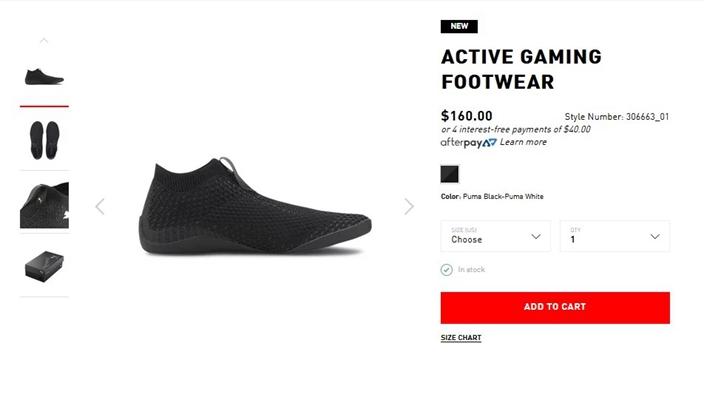Screen dimensions: 704x400
Task: Expand quantity dropdown using its chevron arrow
Action: click(x=655, y=237)
